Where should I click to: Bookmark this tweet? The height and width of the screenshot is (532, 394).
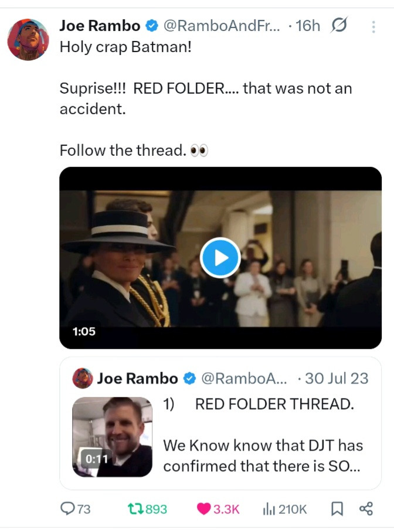click(337, 509)
